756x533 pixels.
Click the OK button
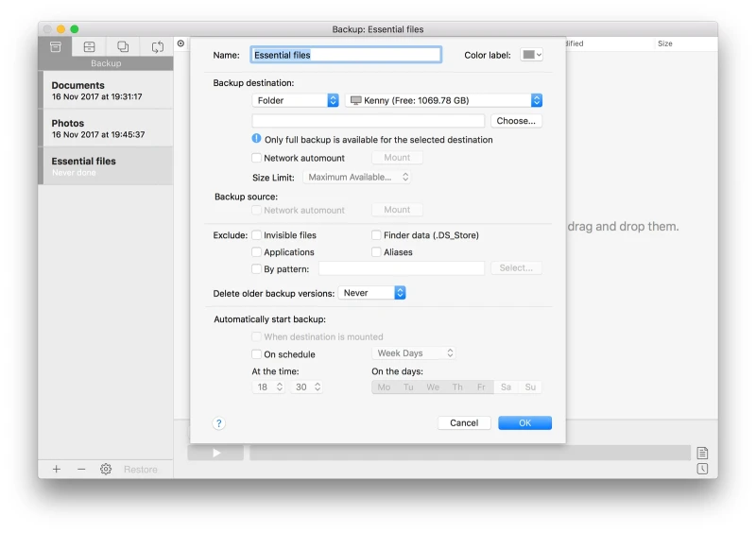(524, 423)
